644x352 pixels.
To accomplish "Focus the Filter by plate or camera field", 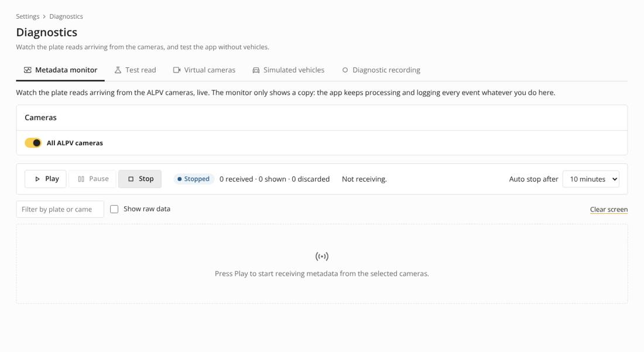I will [60, 209].
